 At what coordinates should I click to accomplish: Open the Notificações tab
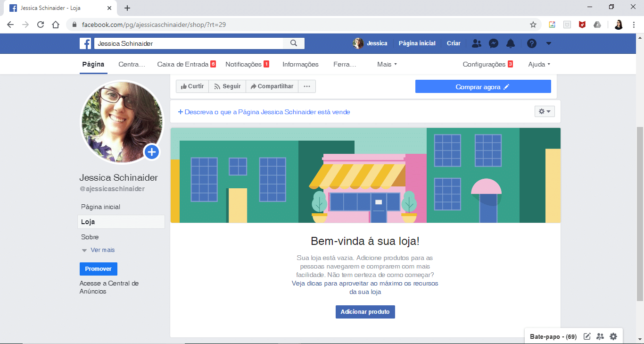point(247,64)
